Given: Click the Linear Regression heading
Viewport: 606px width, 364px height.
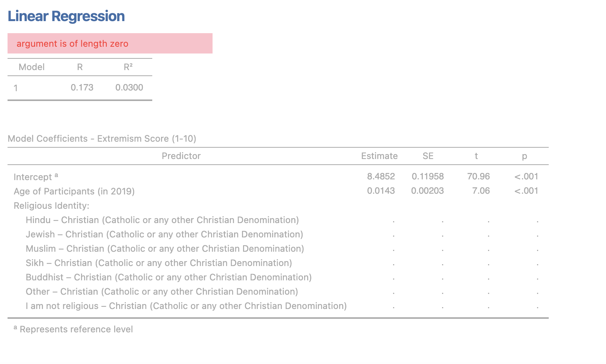Looking at the screenshot, I should coord(66,16).
